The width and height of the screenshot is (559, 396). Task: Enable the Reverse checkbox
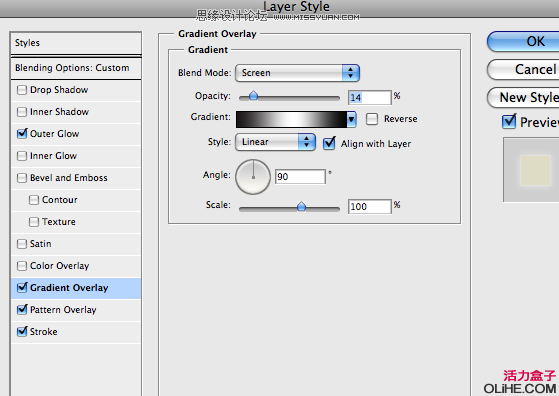tap(372, 119)
